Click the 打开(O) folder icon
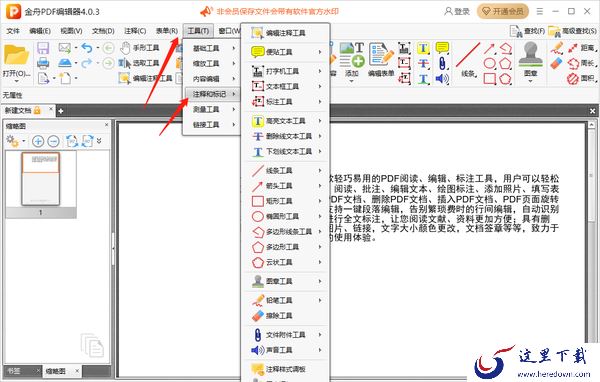This screenshot has height=382, width=600. coord(16,56)
